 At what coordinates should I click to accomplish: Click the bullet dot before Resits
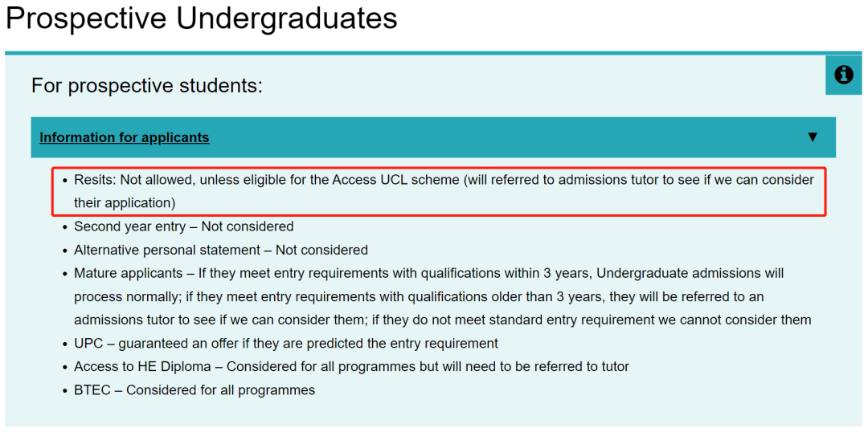click(x=65, y=181)
